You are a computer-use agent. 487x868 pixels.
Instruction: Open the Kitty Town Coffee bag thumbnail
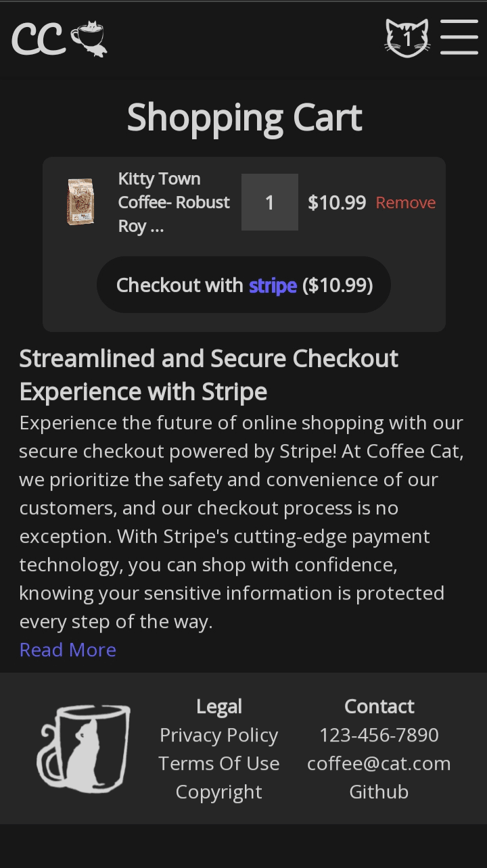pyautogui.click(x=80, y=201)
